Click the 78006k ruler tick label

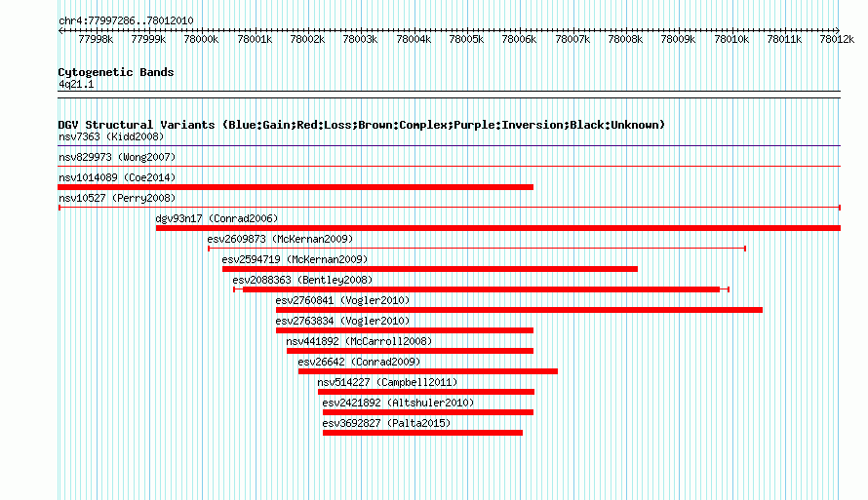[519, 40]
